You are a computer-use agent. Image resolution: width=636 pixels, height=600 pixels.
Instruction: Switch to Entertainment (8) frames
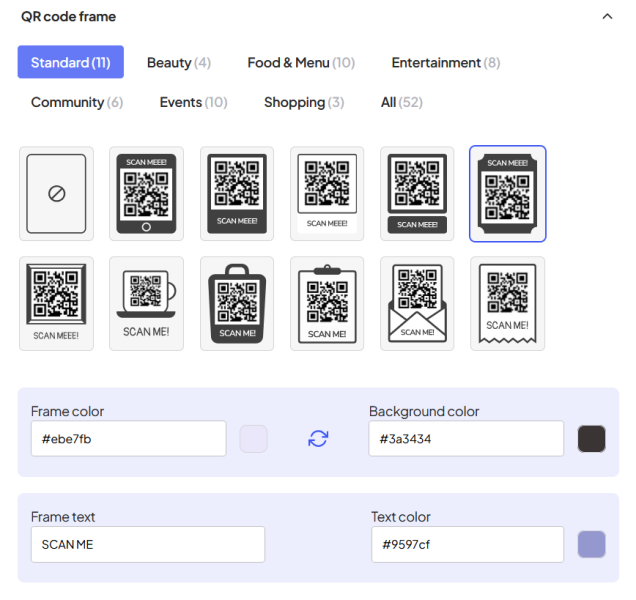click(446, 62)
